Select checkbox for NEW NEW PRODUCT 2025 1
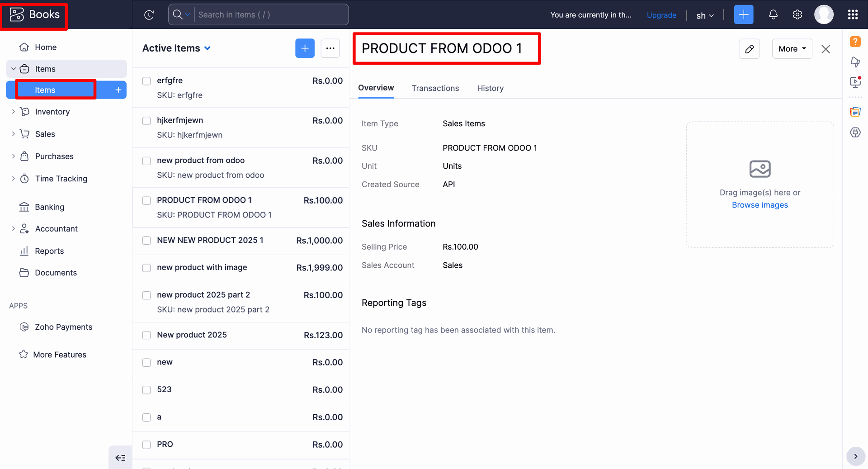 [146, 241]
